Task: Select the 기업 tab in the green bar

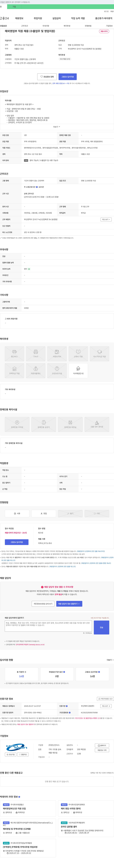Action: [14, 7]
